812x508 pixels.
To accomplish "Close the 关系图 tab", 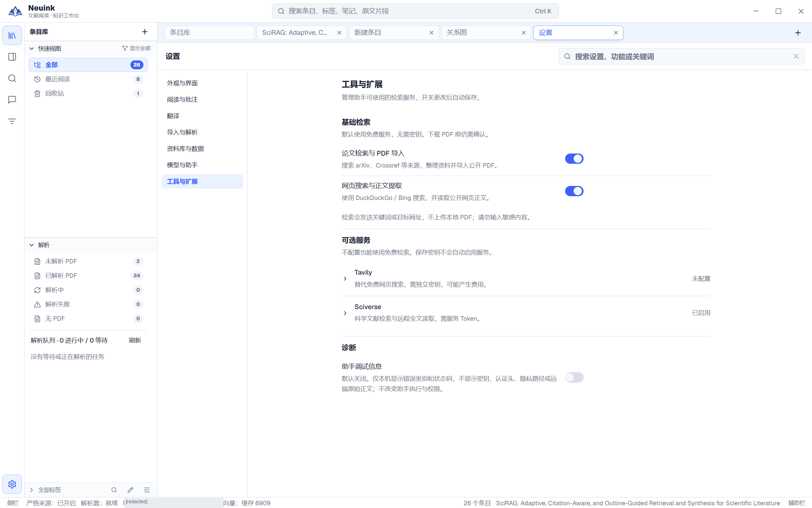I will [523, 33].
